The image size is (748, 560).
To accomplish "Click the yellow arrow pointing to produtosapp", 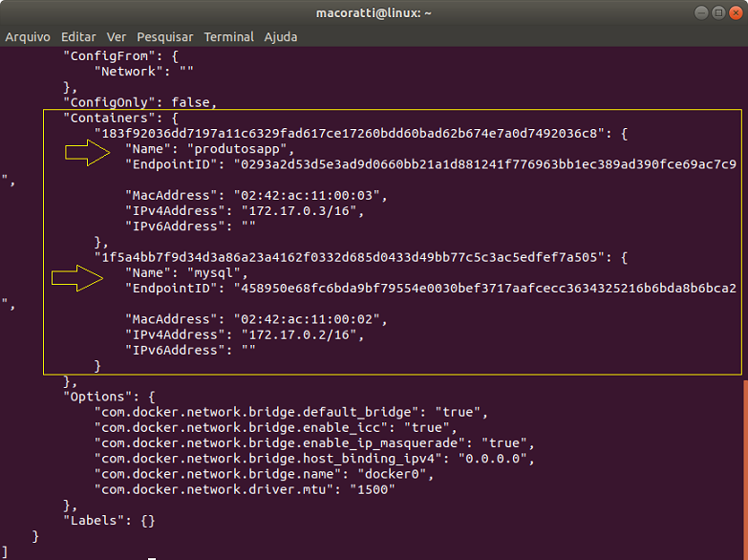I will click(88, 152).
